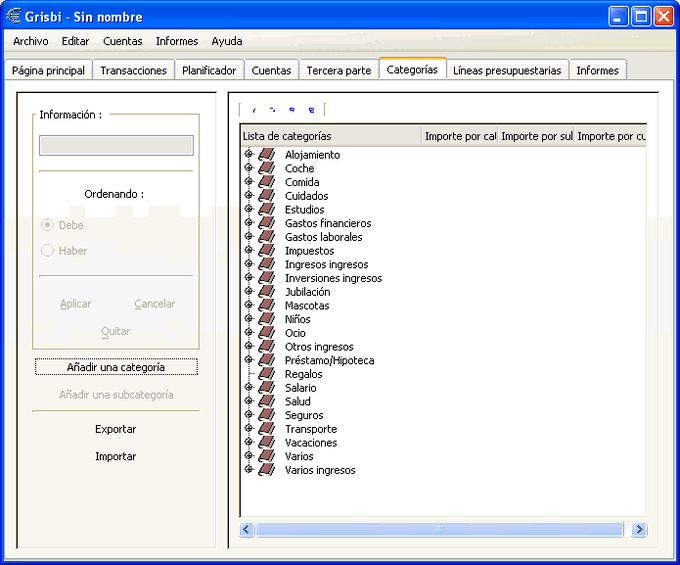Screen dimensions: 680x565
Task: Select the book icon for Gastos financieros
Action: [x=267, y=223]
